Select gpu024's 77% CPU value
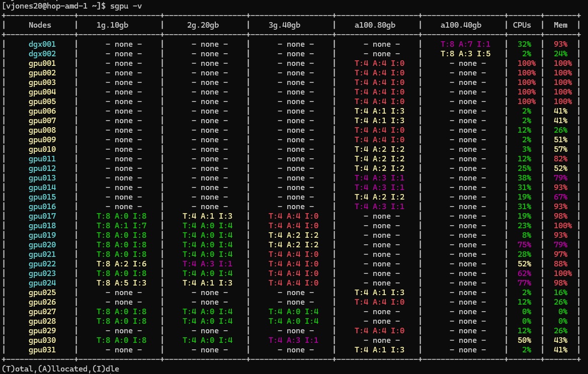This screenshot has width=588, height=374. [x=524, y=284]
